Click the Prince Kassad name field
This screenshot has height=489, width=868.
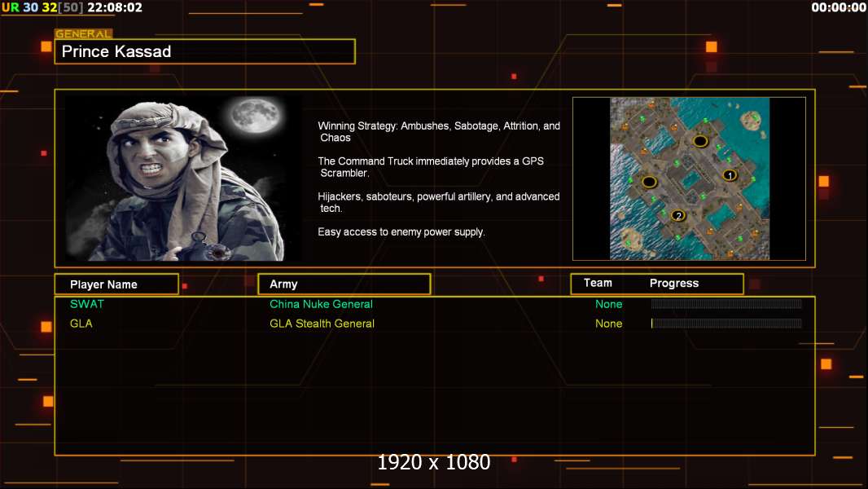click(205, 51)
